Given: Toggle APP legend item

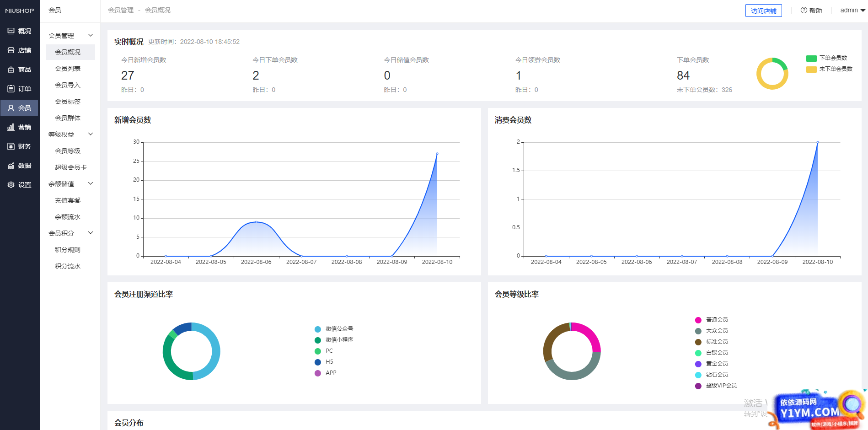Looking at the screenshot, I should [x=326, y=373].
